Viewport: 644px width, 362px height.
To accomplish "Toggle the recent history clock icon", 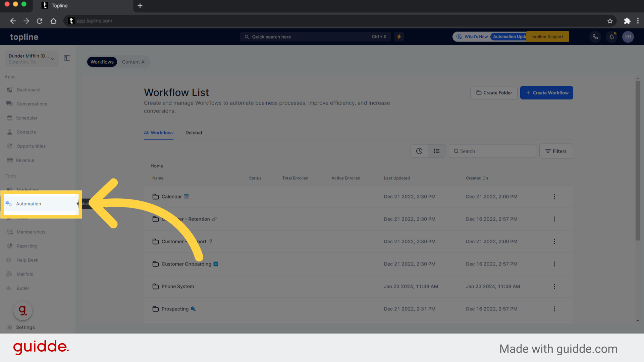I will (419, 151).
